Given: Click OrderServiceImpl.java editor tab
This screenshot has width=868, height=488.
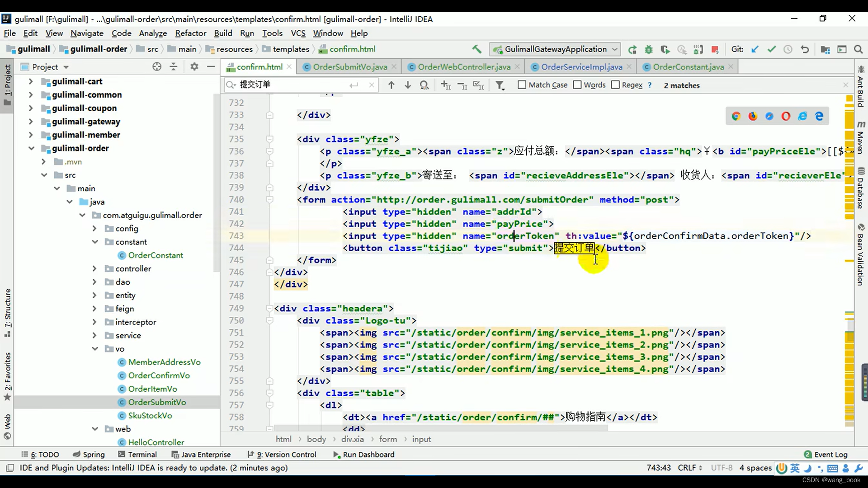Looking at the screenshot, I should click(582, 67).
